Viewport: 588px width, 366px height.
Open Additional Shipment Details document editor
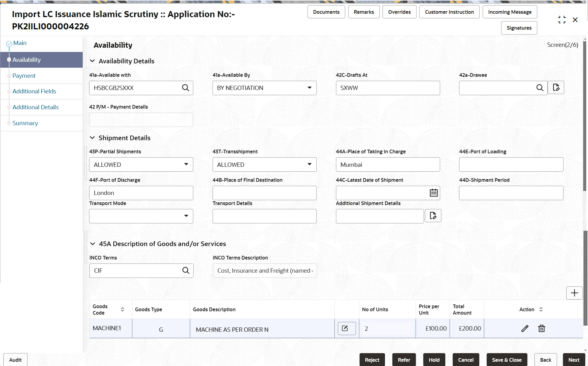point(433,215)
